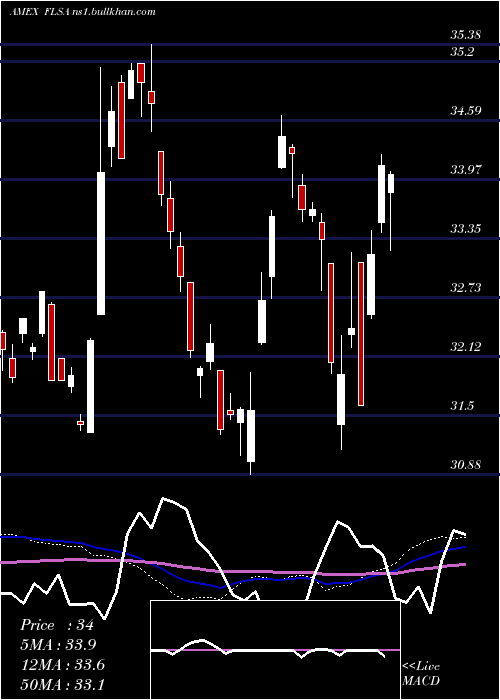Click the 33.97 price level label
Image resolution: width=500 pixels, height=700 pixels.
[x=466, y=170]
